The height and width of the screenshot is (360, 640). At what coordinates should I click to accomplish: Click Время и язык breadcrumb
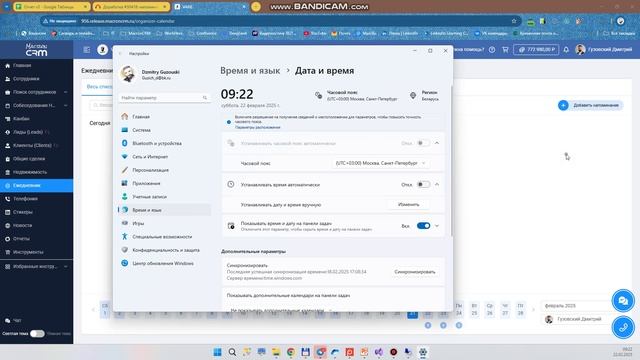250,71
